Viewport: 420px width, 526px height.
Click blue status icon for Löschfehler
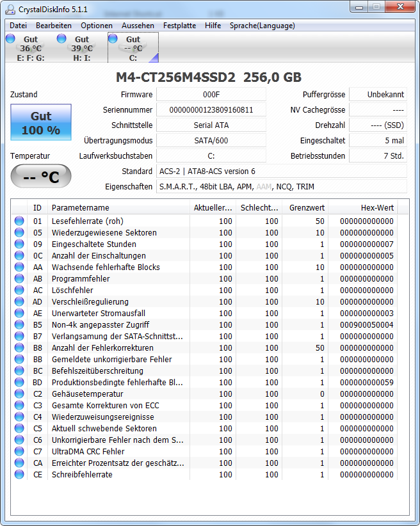pyautogui.click(x=19, y=290)
